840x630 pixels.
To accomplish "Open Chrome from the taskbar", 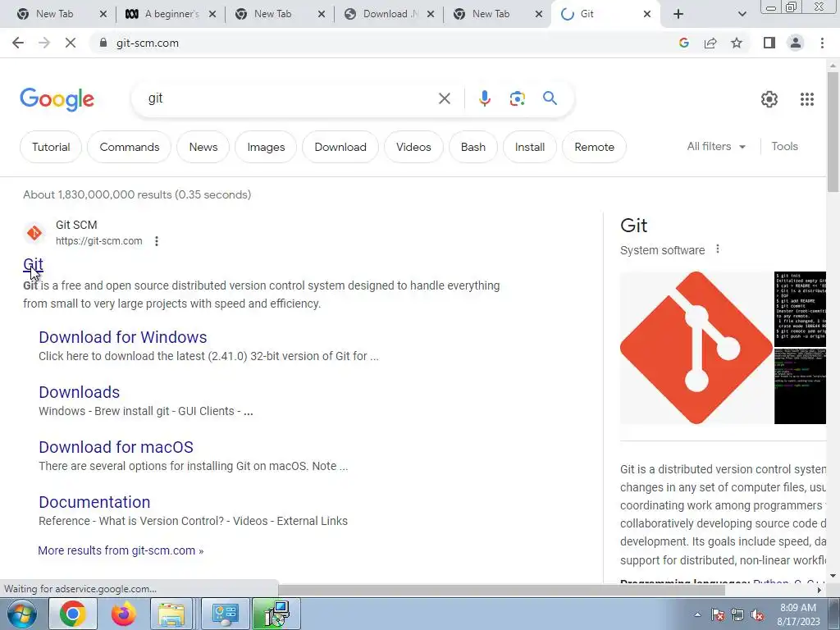I will click(73, 614).
